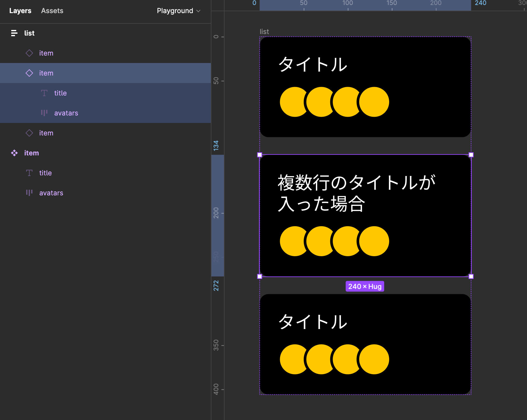This screenshot has width=527, height=420.
Task: Select the title layer under selected item
Action: tap(60, 93)
